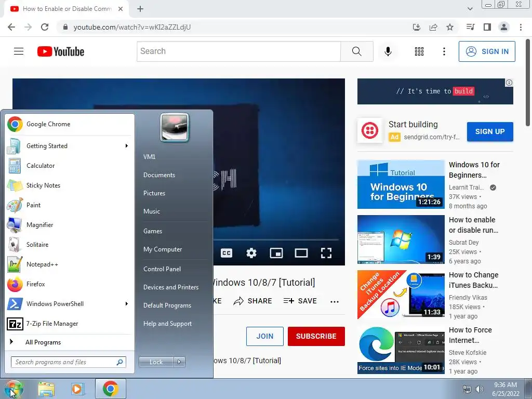The height and width of the screenshot is (399, 532).
Task: Click the YouTube search magnifier button
Action: pyautogui.click(x=356, y=51)
